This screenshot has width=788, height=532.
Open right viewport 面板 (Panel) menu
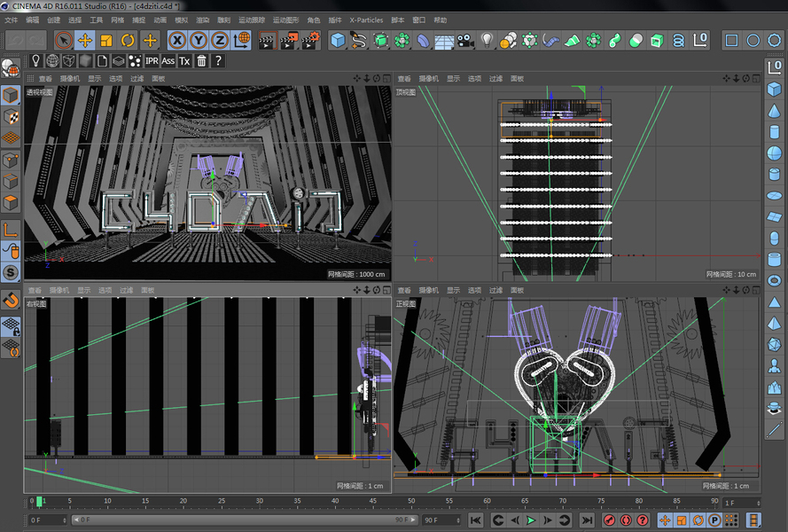point(148,290)
